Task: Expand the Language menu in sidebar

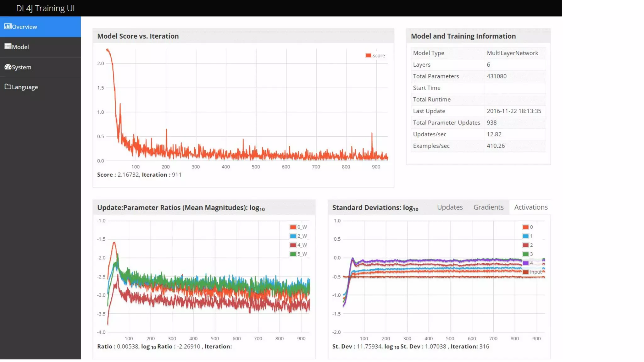Action: coord(25,87)
